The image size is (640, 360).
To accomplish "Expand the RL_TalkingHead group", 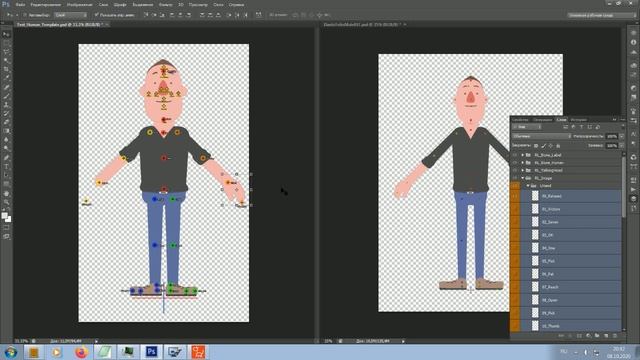I will [x=523, y=170].
